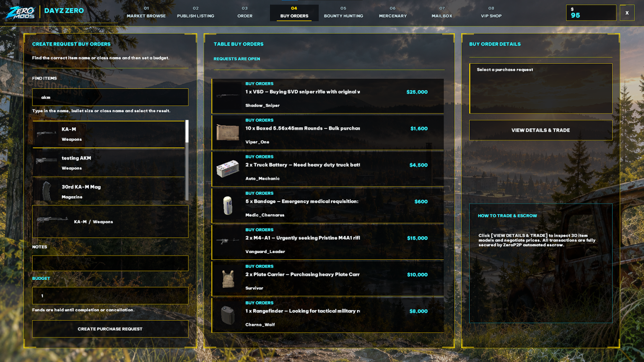Click the ZeroMods logo
The height and width of the screenshot is (362, 644).
coord(20,12)
